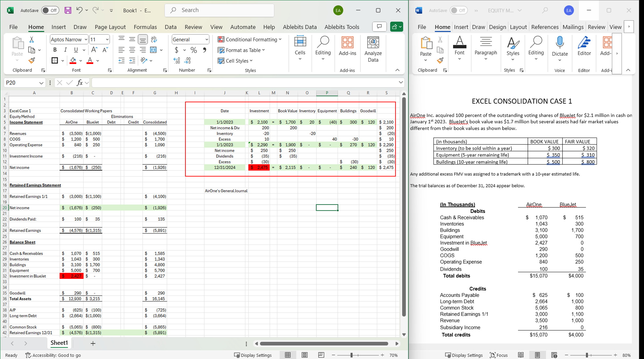Add a new sheet with plus button
Image resolution: width=644 pixels, height=359 pixels.
click(93, 344)
